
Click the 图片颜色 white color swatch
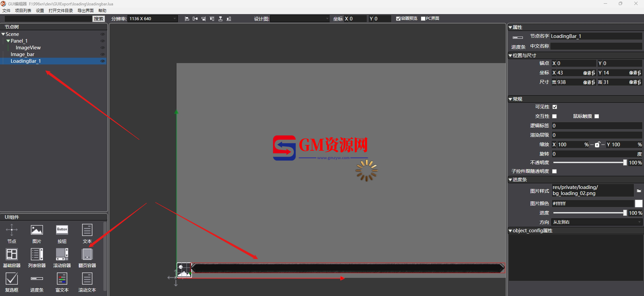coord(638,204)
